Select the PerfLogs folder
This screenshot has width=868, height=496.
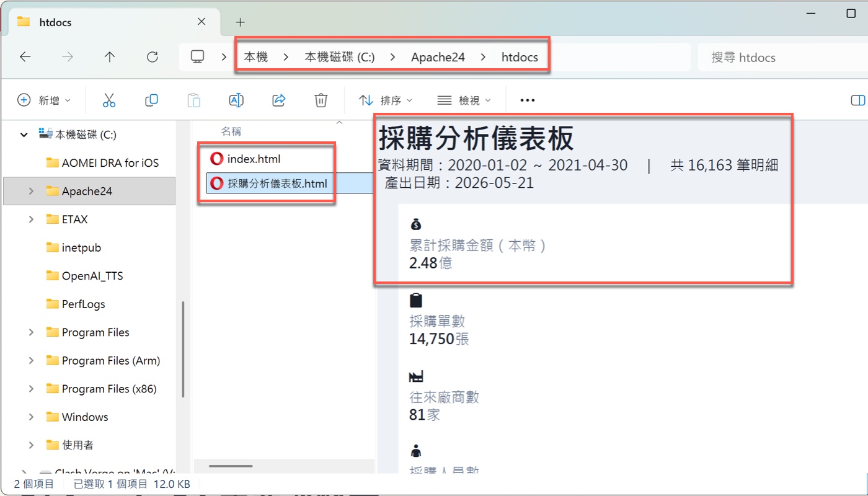tap(76, 304)
